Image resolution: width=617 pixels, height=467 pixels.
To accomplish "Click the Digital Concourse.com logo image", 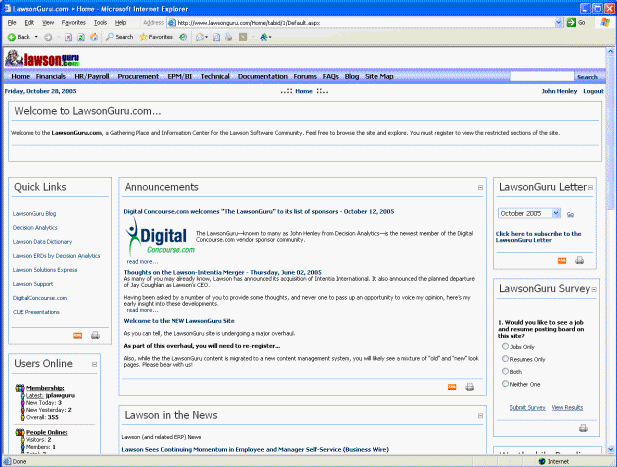I will click(159, 236).
